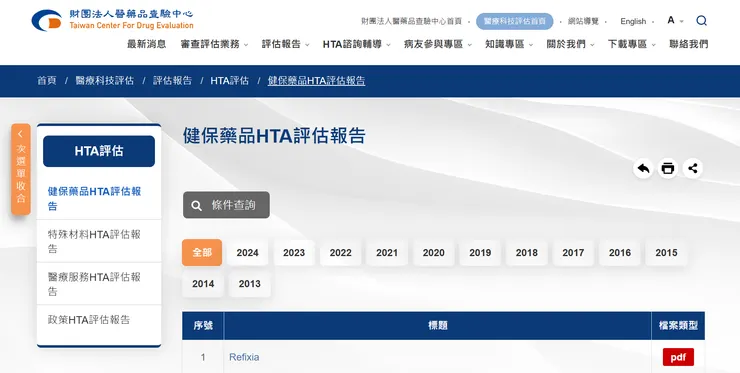Expand the 審查評估業務 menu
This screenshot has width=740, height=373.
click(x=214, y=44)
